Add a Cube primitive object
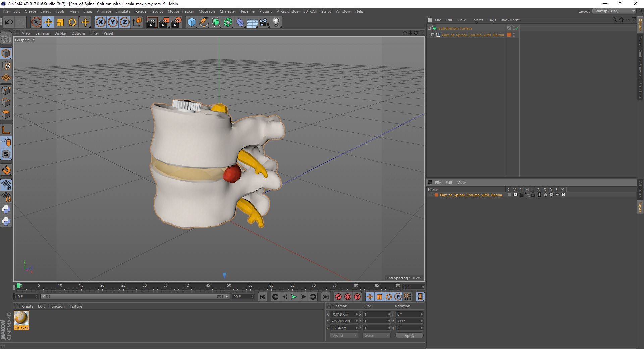Screen dimensions: 644x349 tap(192, 22)
